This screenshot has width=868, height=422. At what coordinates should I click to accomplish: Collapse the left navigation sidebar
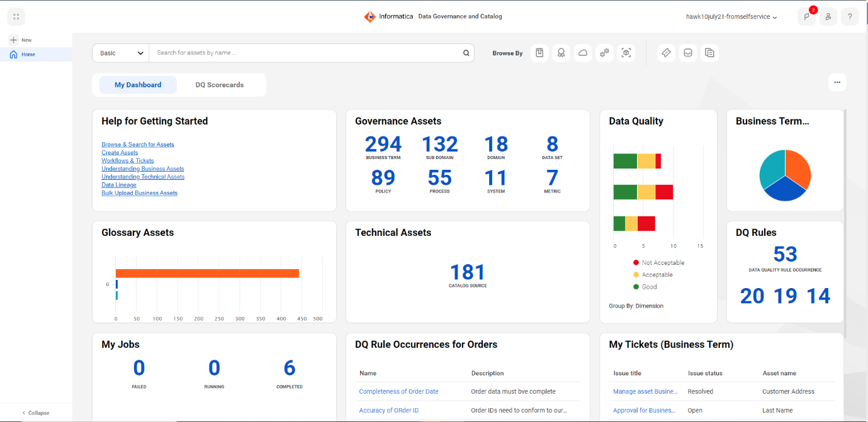tap(35, 413)
